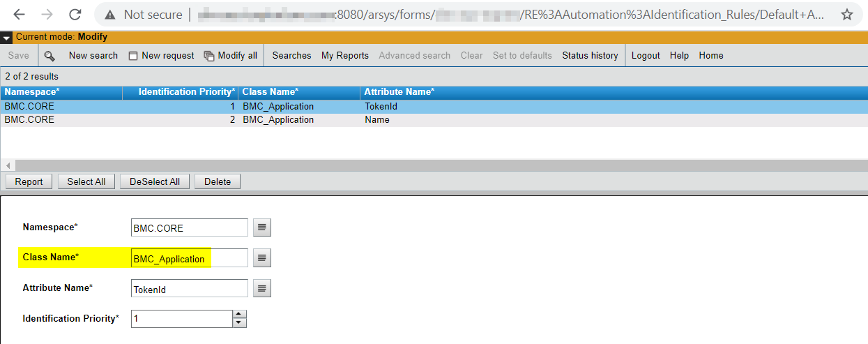Focus the Namespace input field

190,227
